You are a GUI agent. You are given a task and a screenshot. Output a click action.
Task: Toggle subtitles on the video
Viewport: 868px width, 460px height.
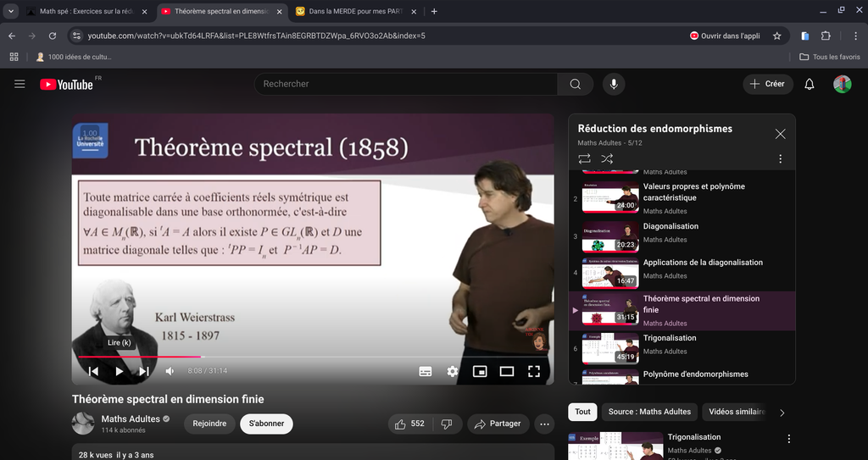426,371
